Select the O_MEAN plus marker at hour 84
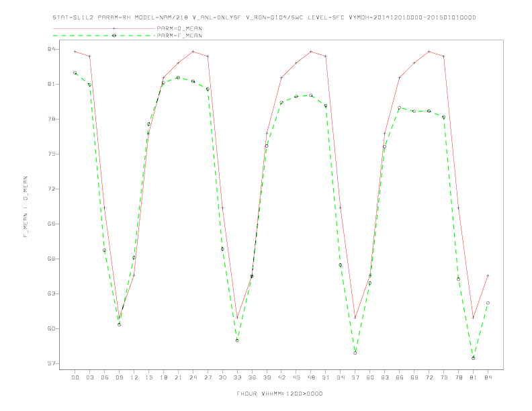The height and width of the screenshot is (411, 532). point(488,275)
